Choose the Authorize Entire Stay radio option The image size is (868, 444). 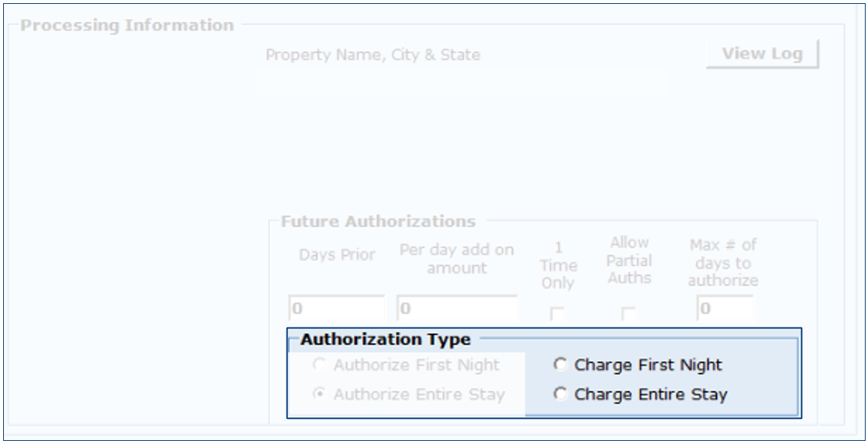[x=319, y=395]
